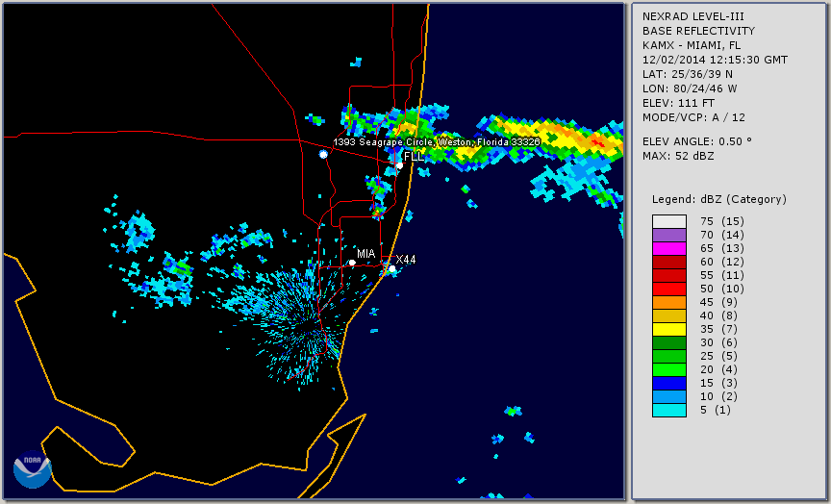Click the MIA airport marker dot
The height and width of the screenshot is (504, 831).
click(352, 263)
